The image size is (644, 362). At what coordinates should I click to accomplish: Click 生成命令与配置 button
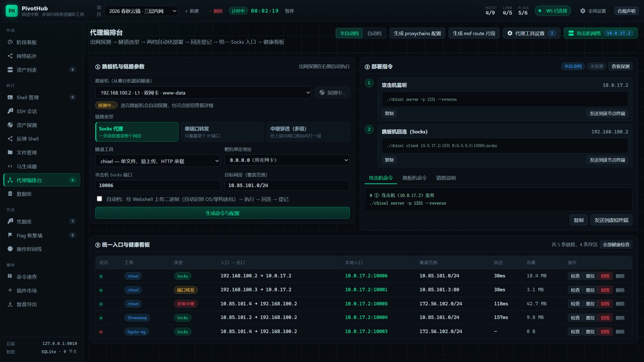click(222, 213)
